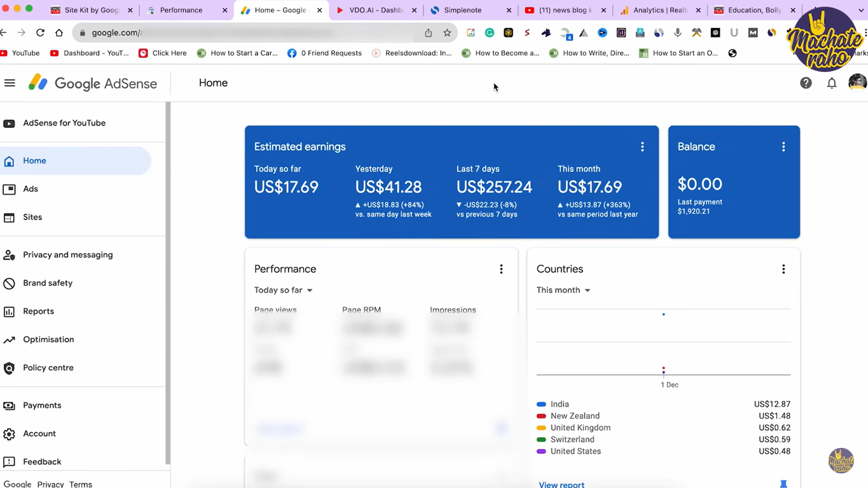Open 'Reelsdownload: In...' bookmark
Screen dimensions: 868x488
point(411,53)
